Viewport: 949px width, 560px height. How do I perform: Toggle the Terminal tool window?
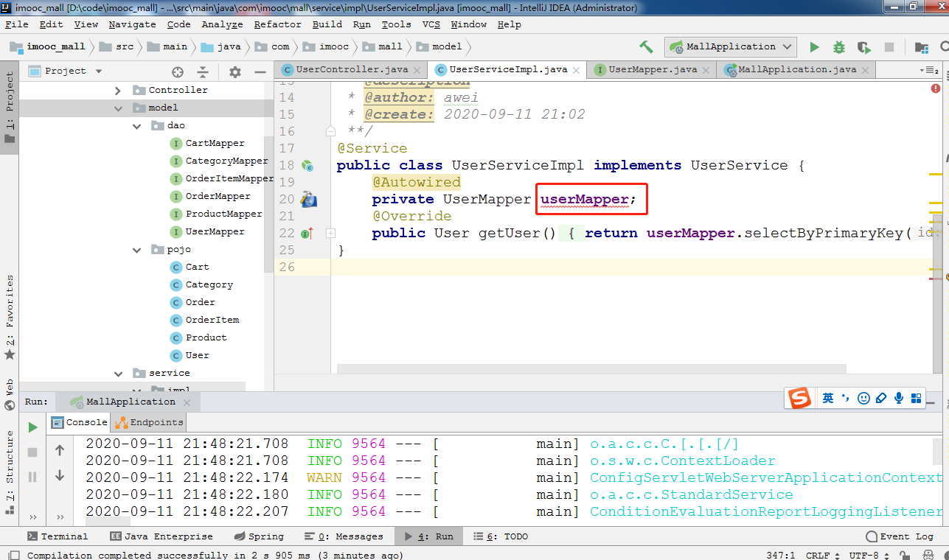point(58,536)
